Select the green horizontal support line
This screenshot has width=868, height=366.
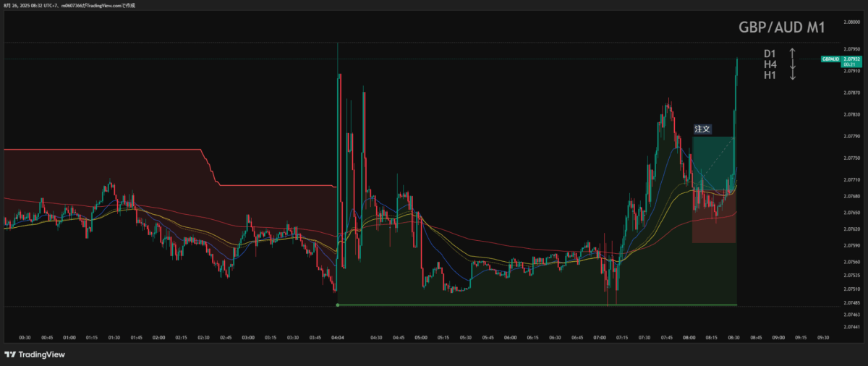point(535,305)
